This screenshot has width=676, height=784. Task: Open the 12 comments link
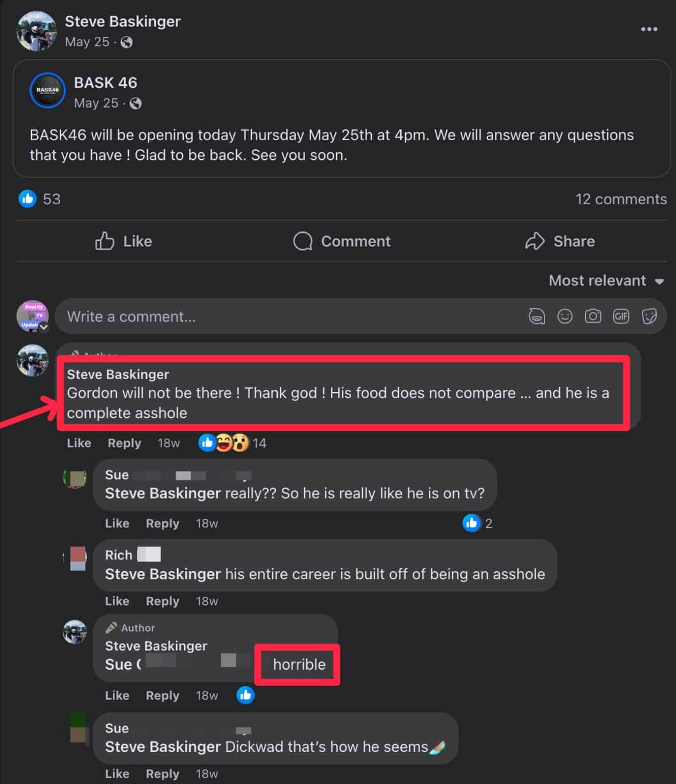click(x=621, y=199)
